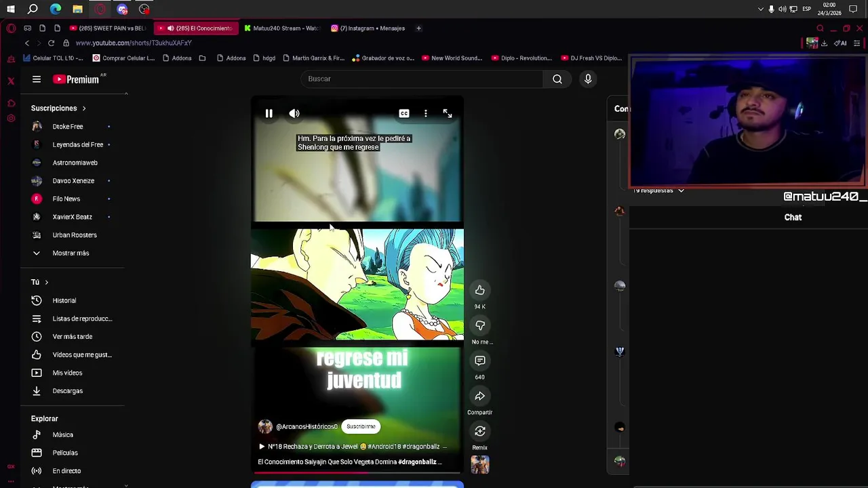Open a new browser tab

pyautogui.click(x=418, y=28)
